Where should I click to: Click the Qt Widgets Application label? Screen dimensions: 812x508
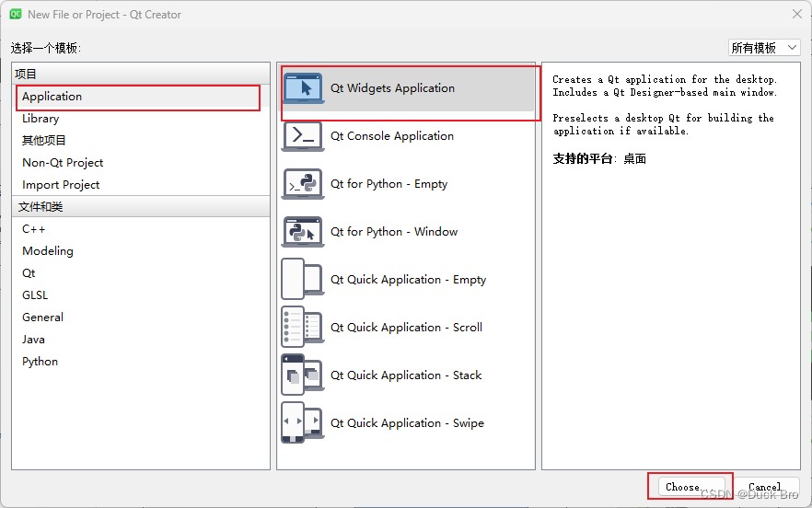[392, 88]
